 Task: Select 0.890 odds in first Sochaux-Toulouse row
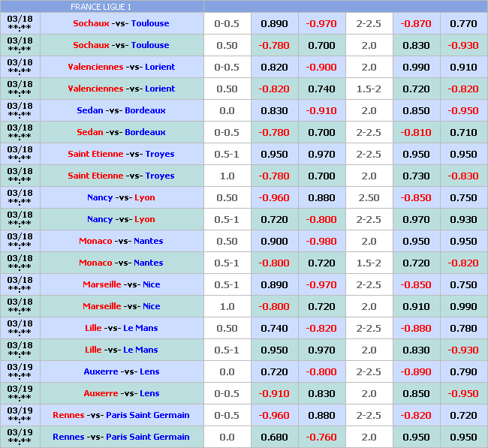274,23
